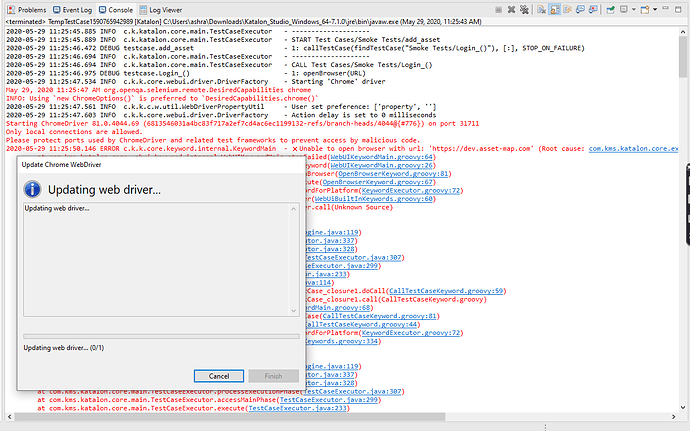
Task: Toggle Scroll Lock in console toolbar
Action: click(x=555, y=10)
